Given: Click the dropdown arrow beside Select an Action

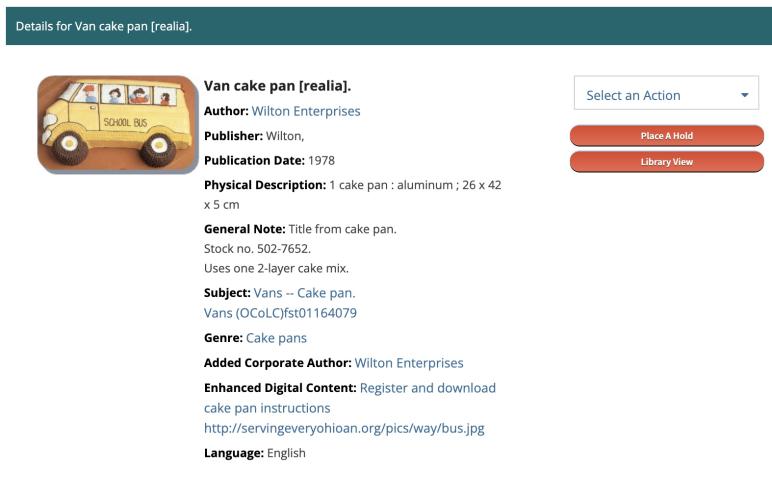Looking at the screenshot, I should point(744,95).
